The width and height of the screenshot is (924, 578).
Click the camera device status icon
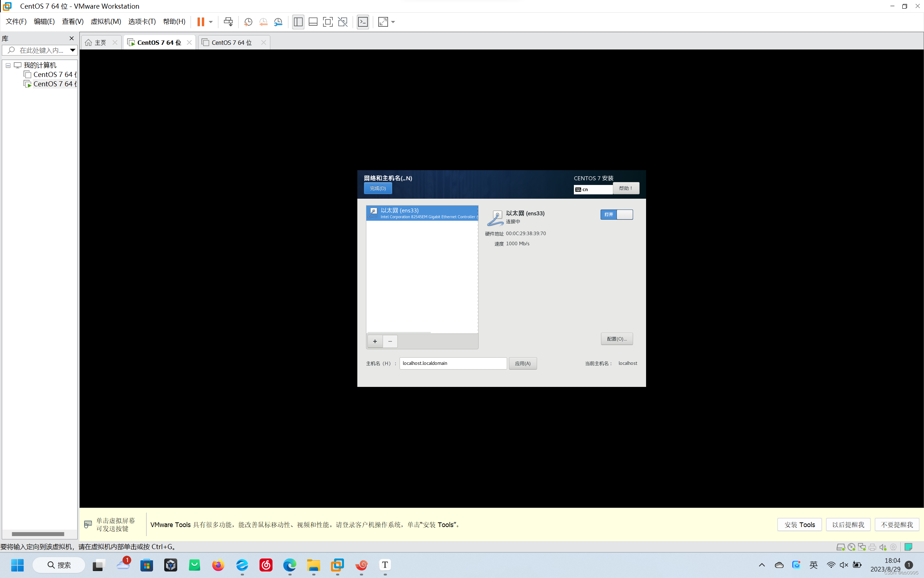tap(893, 547)
